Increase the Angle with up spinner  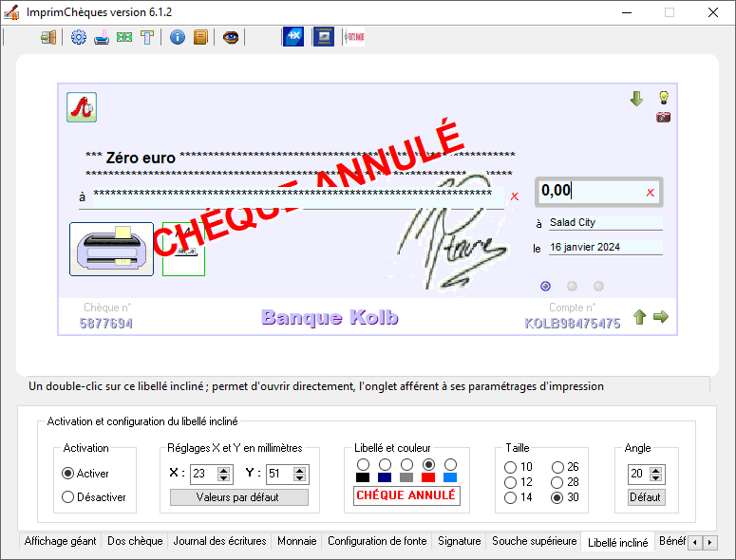(x=655, y=470)
